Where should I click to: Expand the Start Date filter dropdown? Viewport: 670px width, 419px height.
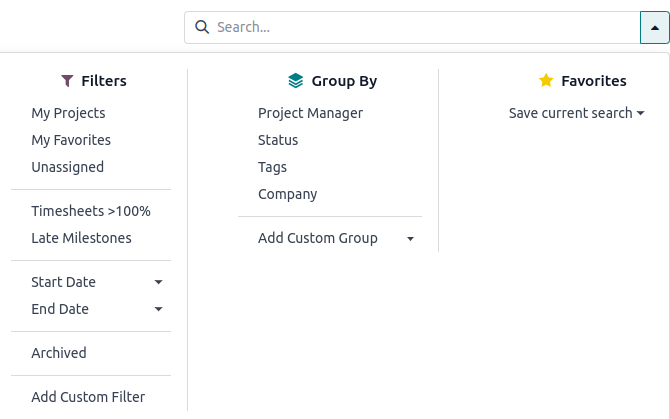[x=158, y=282]
